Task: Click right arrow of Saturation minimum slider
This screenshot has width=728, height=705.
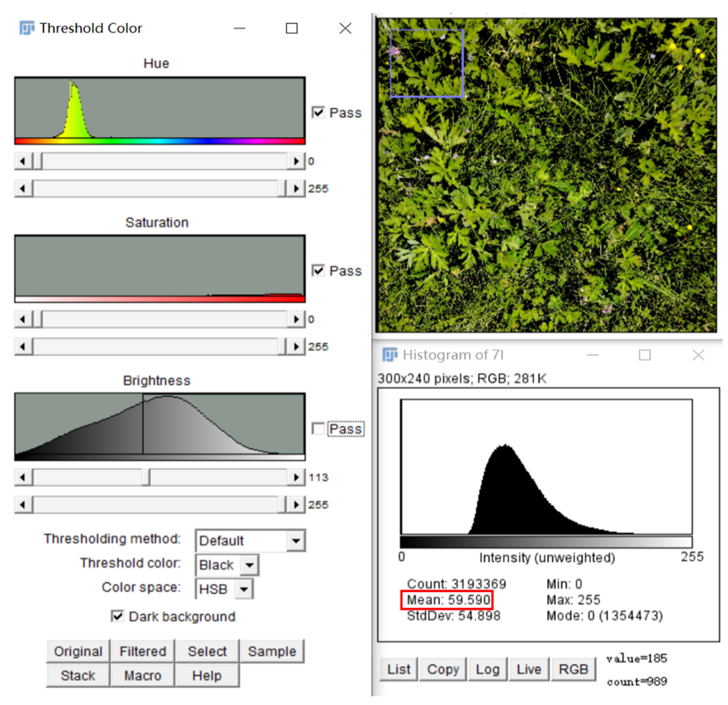Action: point(296,319)
